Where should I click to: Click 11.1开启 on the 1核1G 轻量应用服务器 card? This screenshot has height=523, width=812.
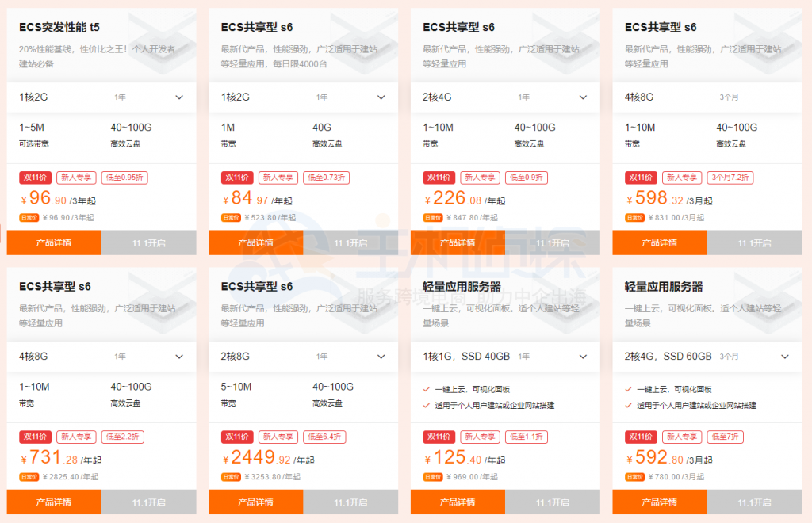click(x=554, y=502)
